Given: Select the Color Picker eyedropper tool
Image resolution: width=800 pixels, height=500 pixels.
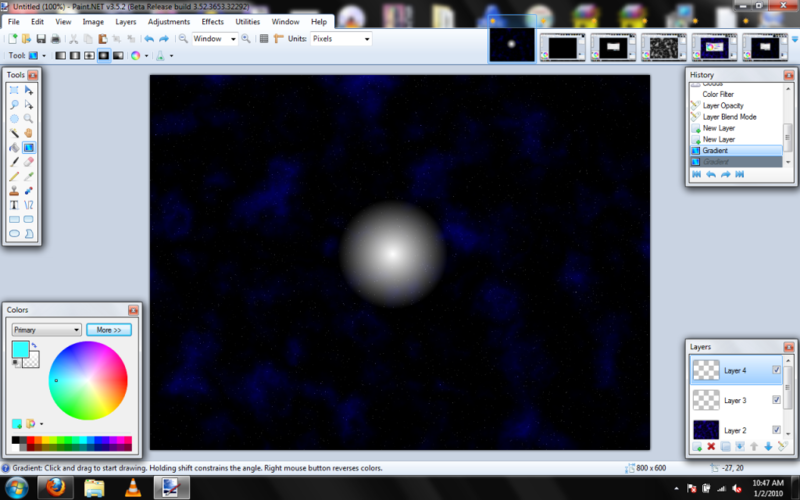Looking at the screenshot, I should [29, 177].
